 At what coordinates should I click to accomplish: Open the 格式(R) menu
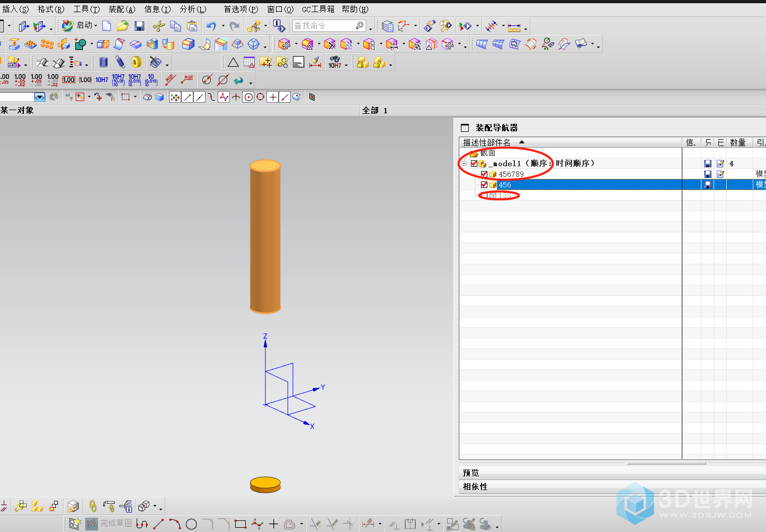51,9
